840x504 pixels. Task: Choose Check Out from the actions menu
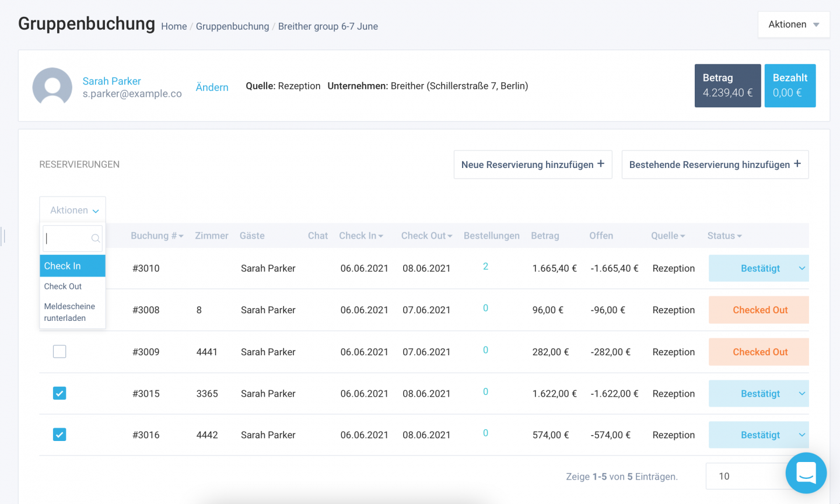click(73, 286)
